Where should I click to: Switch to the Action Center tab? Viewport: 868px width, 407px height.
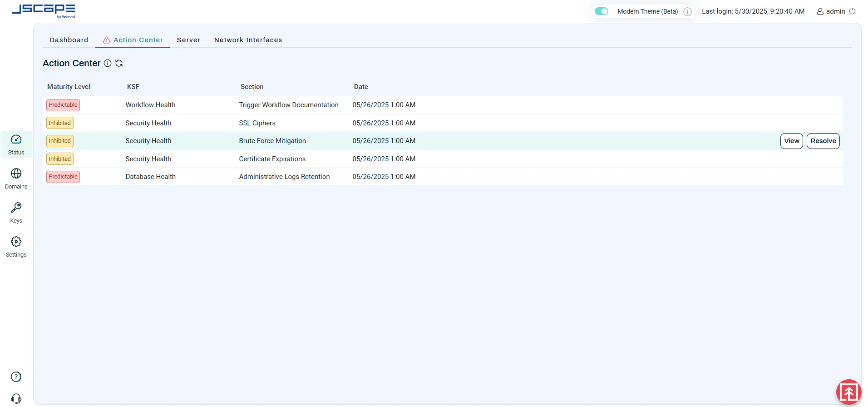[133, 40]
